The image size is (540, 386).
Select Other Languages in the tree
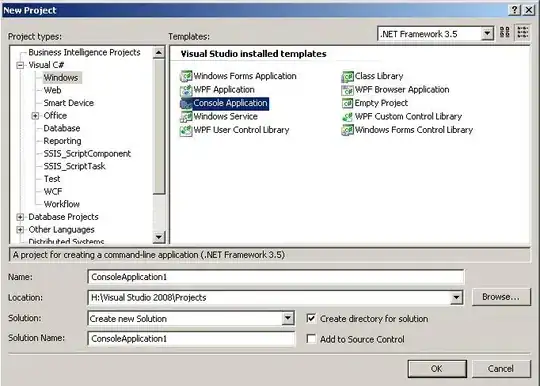(61, 230)
